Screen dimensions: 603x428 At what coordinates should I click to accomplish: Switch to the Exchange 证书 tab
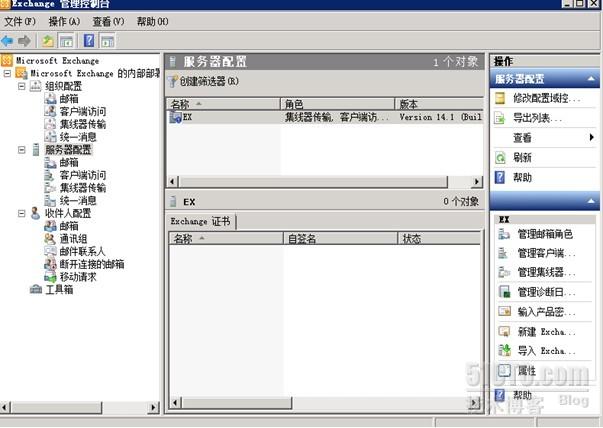pyautogui.click(x=201, y=221)
